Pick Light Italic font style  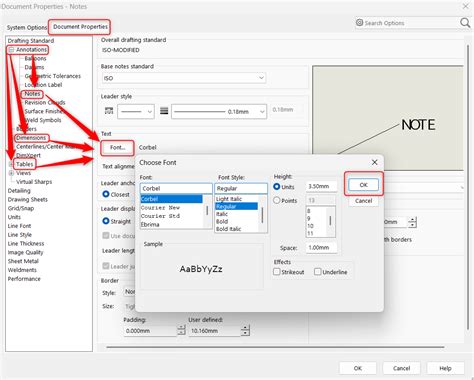[229, 199]
